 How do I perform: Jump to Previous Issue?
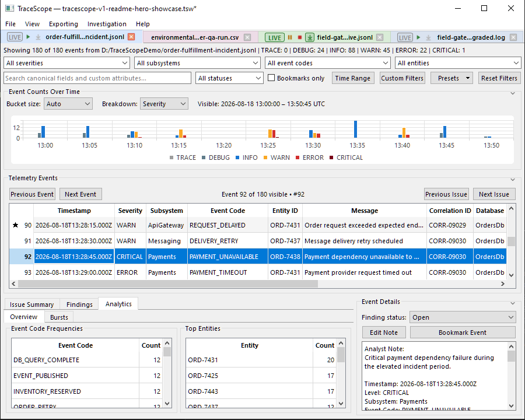tap(446, 194)
